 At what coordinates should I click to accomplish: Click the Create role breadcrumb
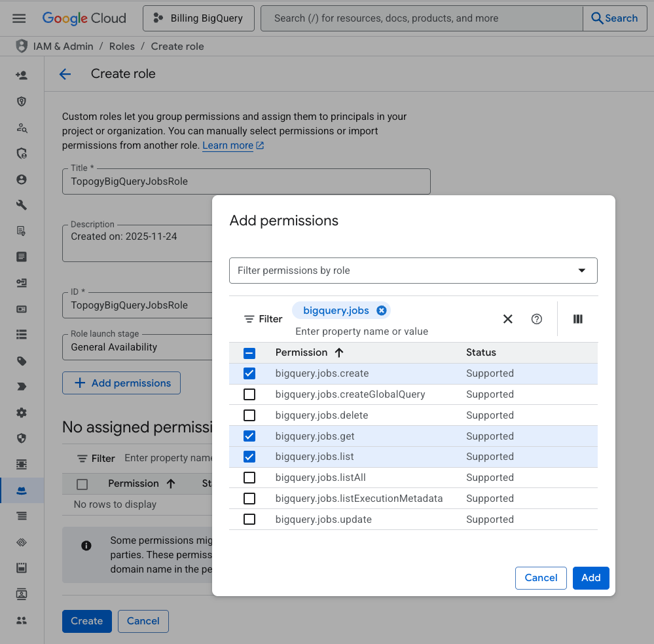(177, 47)
